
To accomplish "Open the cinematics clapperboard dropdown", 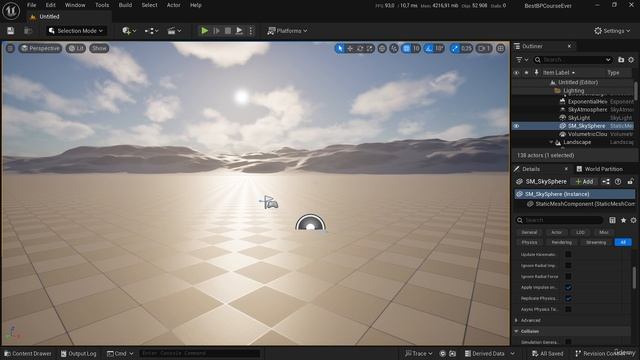I will pyautogui.click(x=174, y=31).
